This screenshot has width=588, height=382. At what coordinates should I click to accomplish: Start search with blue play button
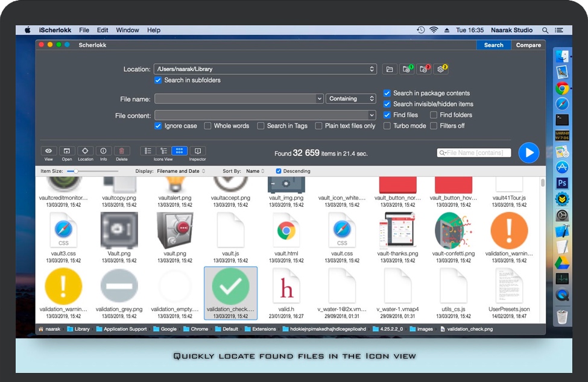click(529, 153)
